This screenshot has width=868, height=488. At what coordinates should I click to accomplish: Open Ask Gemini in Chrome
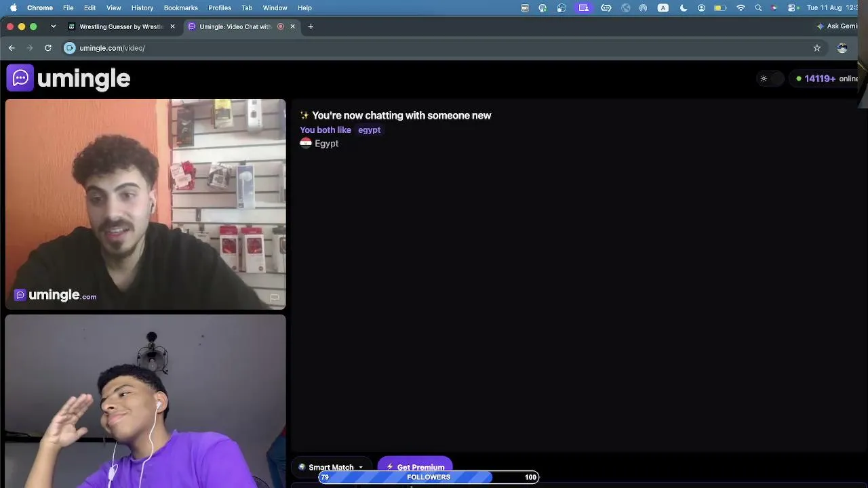(x=837, y=26)
